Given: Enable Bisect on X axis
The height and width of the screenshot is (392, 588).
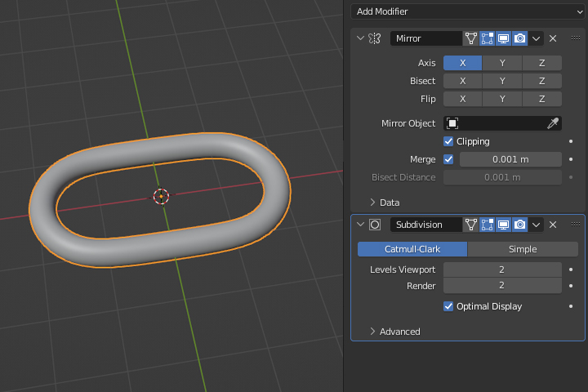Looking at the screenshot, I should pos(462,81).
